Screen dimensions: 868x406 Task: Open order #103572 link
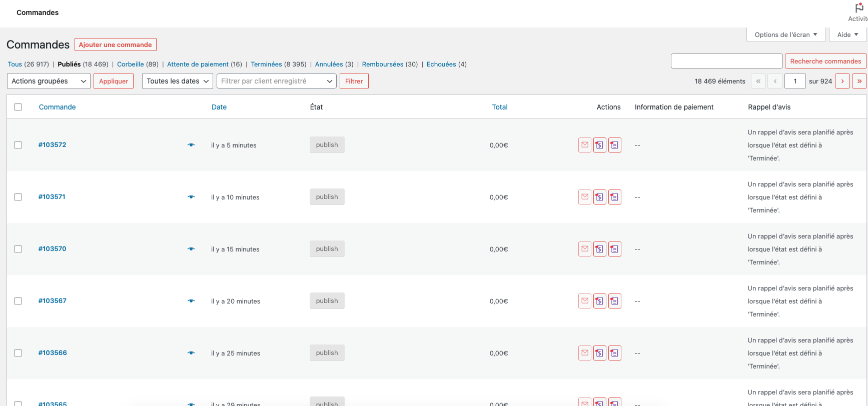coord(53,144)
